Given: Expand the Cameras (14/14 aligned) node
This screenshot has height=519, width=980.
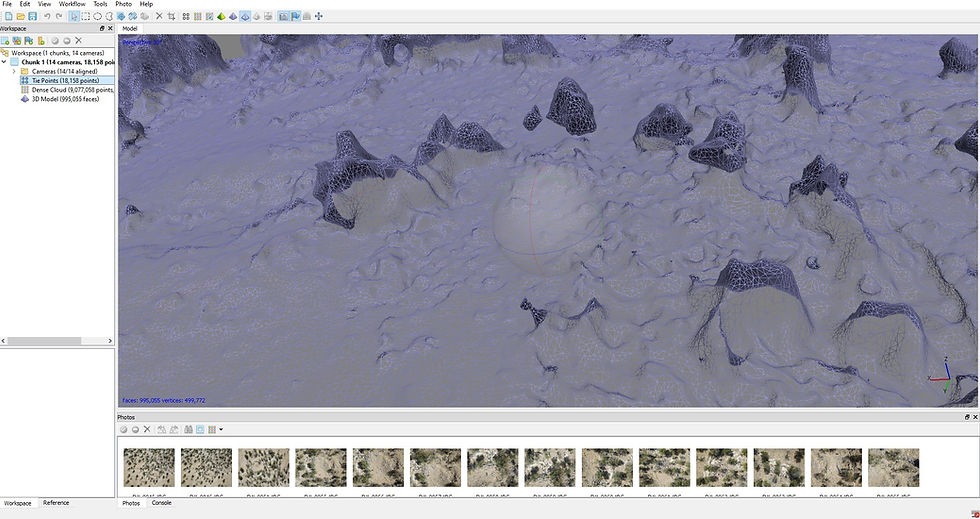Looking at the screenshot, I should [14, 71].
